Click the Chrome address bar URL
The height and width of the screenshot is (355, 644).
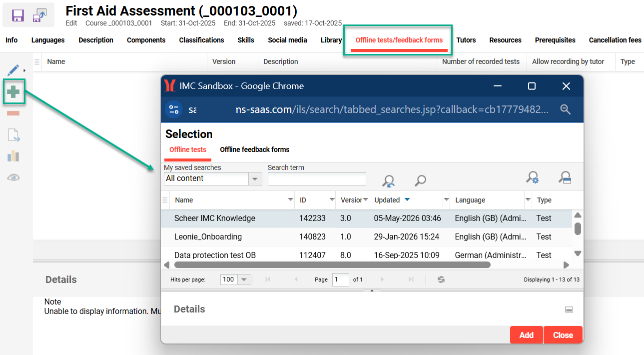pyautogui.click(x=368, y=109)
